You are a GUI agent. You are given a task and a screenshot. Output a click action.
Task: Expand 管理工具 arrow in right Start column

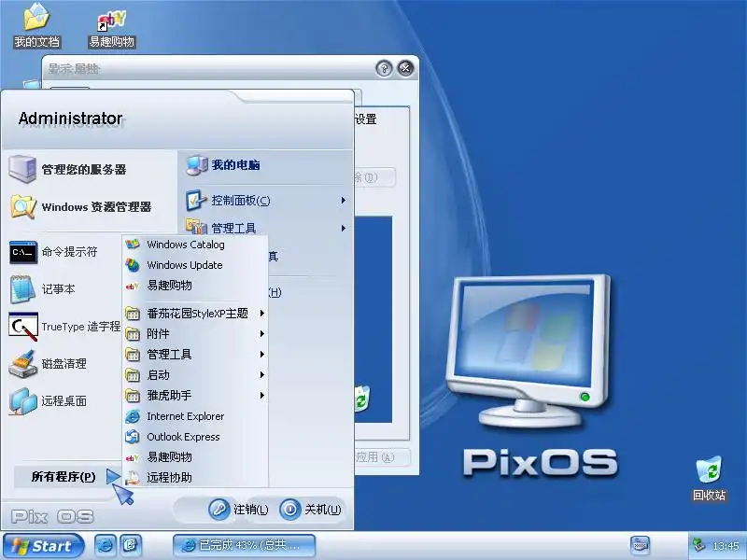tap(343, 228)
